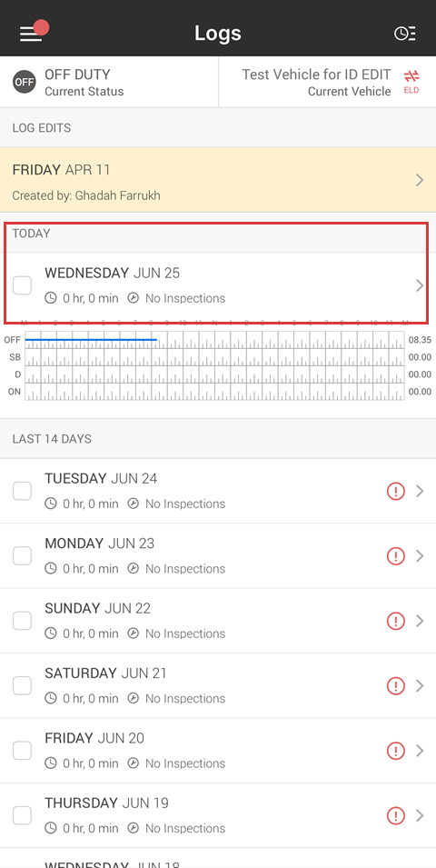Open the Saturday Jun 21 log entry

(218, 686)
